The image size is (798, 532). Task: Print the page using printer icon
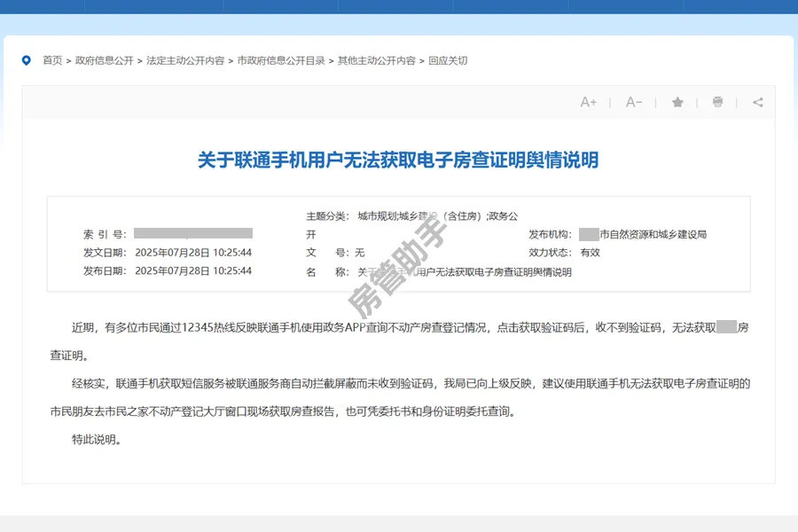(717, 102)
